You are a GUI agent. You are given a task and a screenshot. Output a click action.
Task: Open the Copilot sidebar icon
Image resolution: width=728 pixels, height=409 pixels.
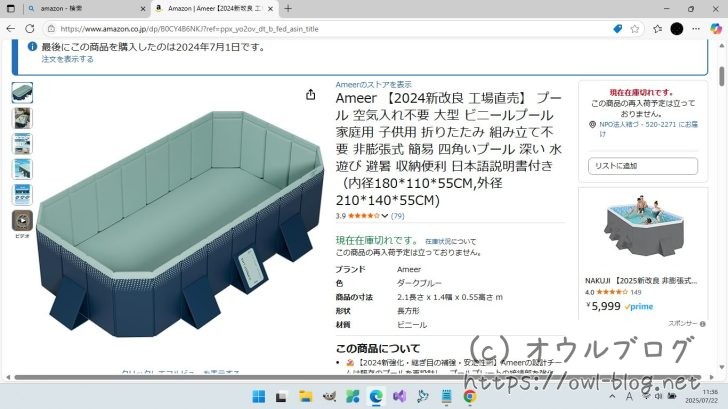pyautogui.click(x=715, y=29)
